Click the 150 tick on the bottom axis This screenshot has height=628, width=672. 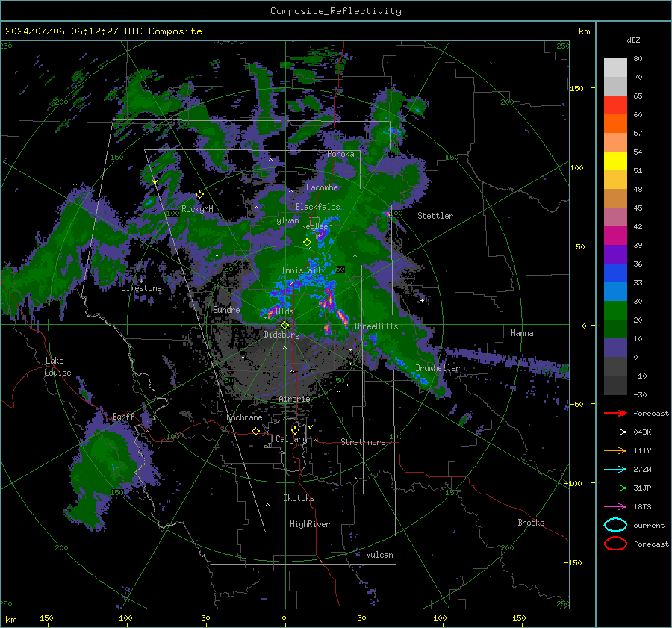(x=519, y=618)
